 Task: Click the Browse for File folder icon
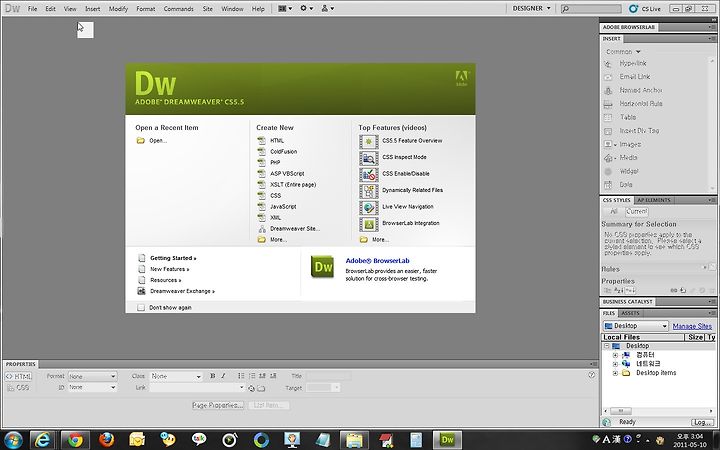point(261,388)
